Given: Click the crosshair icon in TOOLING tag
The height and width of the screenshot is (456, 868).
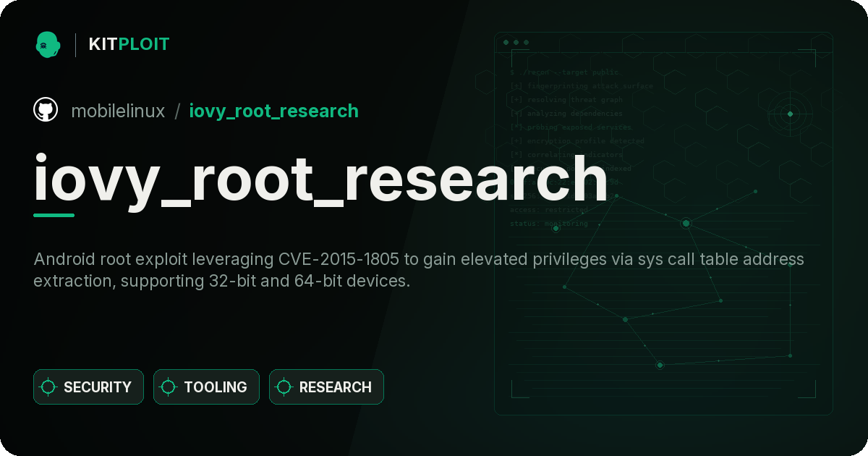Looking at the screenshot, I should coord(169,387).
